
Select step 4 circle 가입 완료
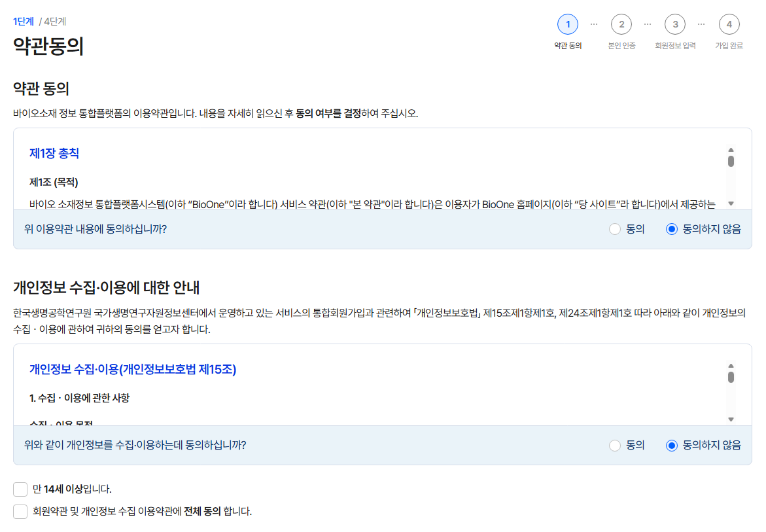coord(729,24)
